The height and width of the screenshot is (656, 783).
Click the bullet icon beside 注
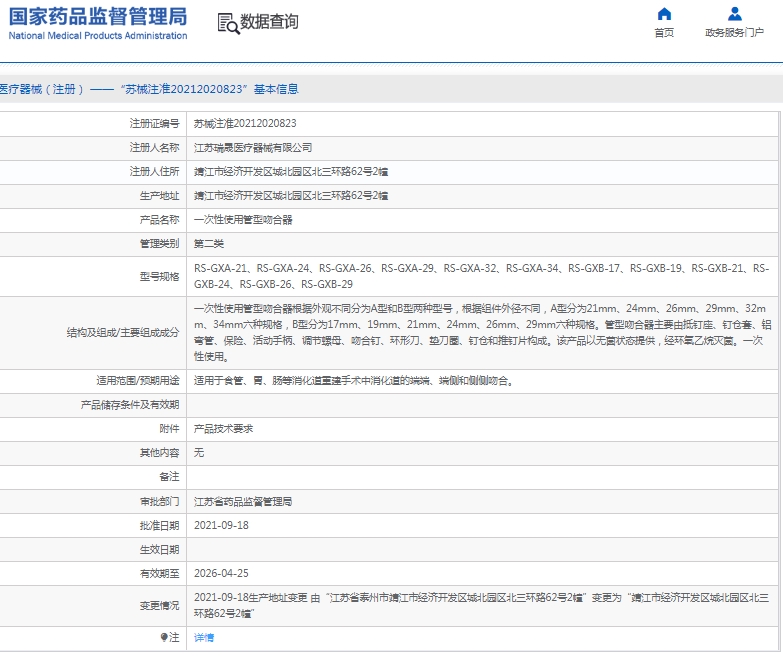click(164, 637)
